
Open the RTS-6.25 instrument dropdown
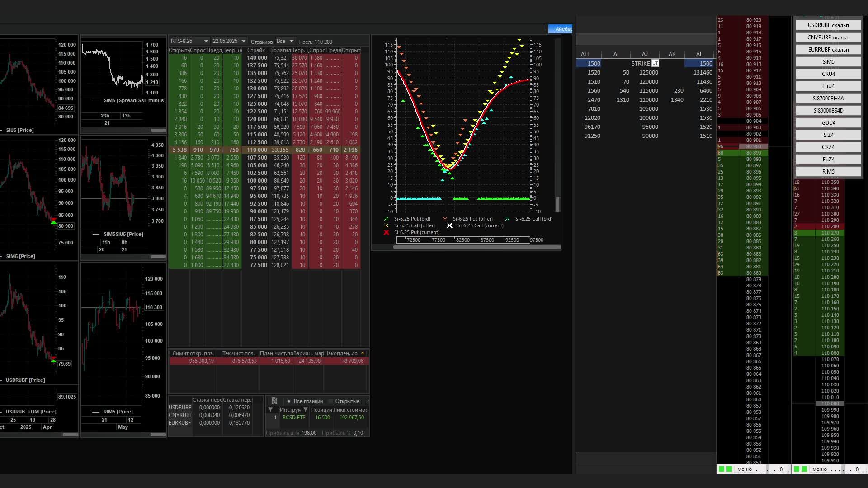tap(206, 41)
